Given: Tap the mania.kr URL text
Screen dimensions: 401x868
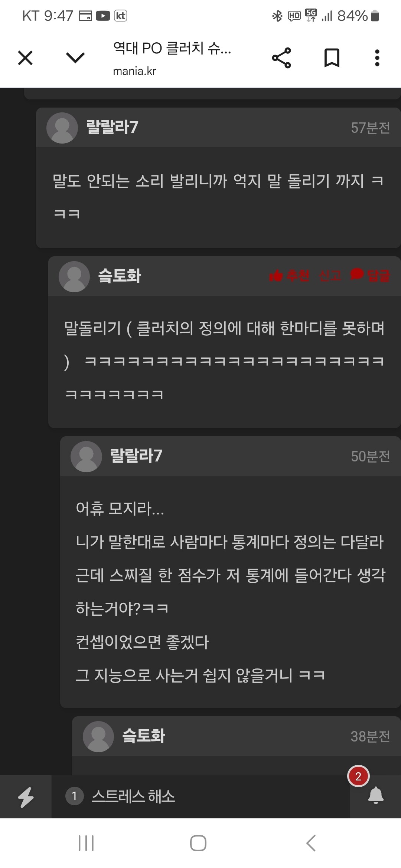Looking at the screenshot, I should (134, 71).
